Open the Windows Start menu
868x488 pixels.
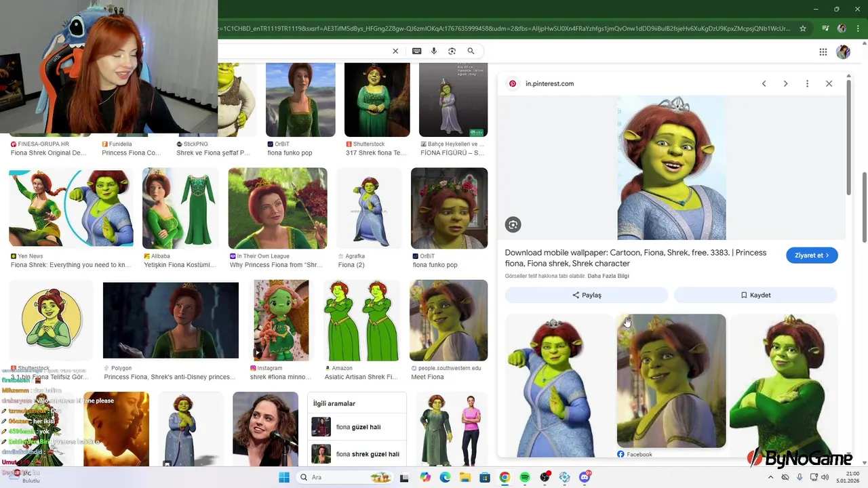pos(283,477)
